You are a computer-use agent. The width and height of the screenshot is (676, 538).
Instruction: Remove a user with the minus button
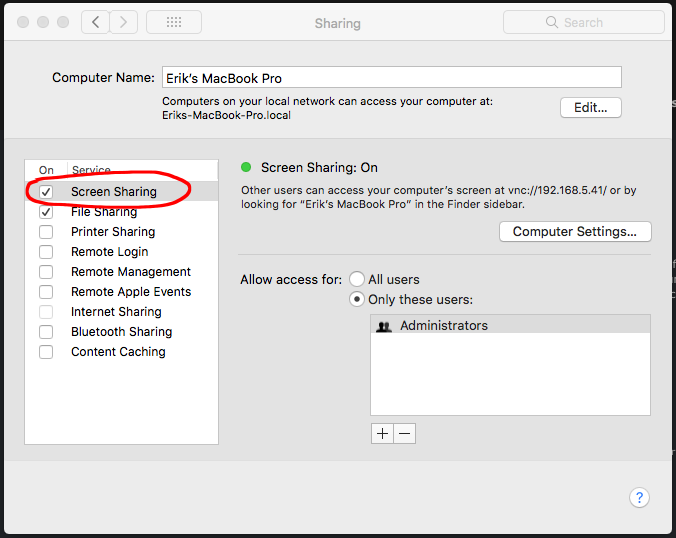pyautogui.click(x=404, y=433)
